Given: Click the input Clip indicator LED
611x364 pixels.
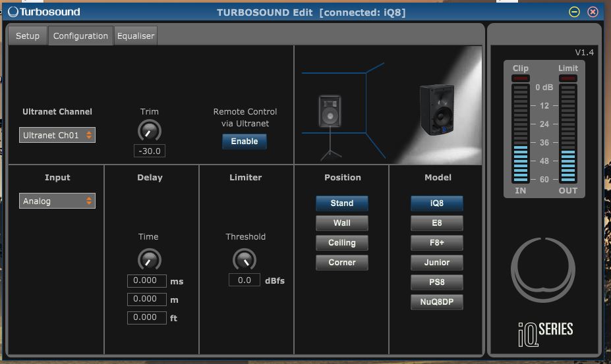Looking at the screenshot, I should 520,78.
